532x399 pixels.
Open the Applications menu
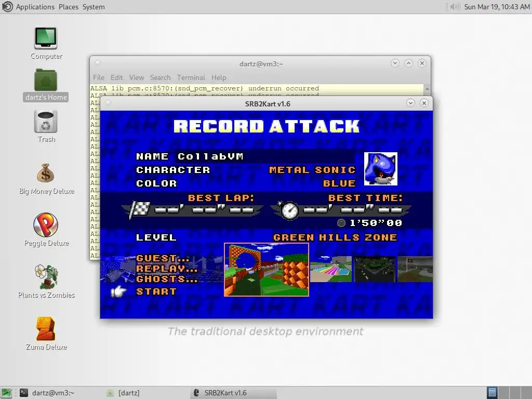coord(35,7)
